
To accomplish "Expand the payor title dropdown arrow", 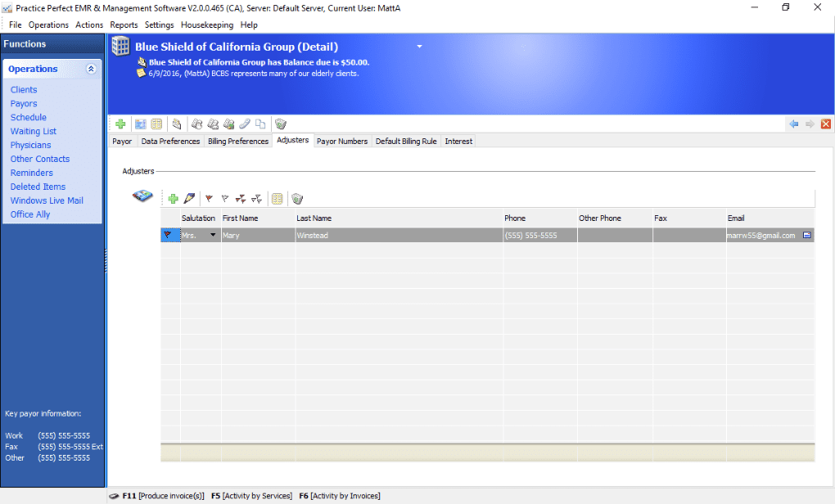I will (x=419, y=47).
